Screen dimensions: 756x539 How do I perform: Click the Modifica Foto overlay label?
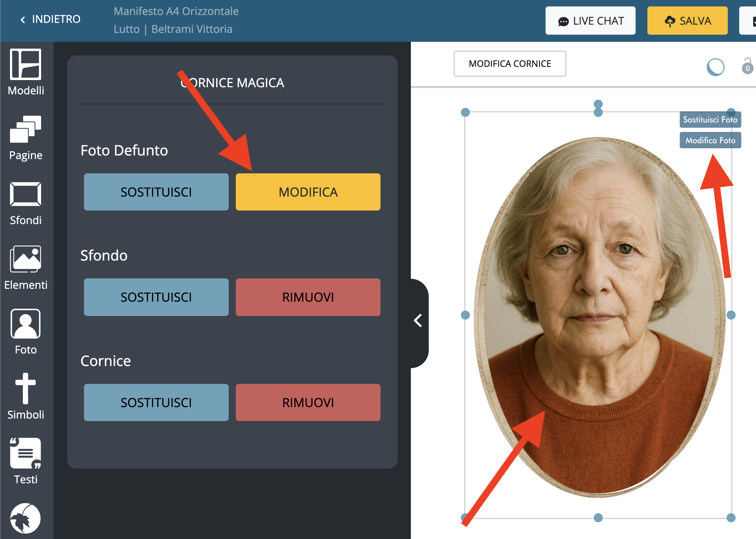point(710,140)
